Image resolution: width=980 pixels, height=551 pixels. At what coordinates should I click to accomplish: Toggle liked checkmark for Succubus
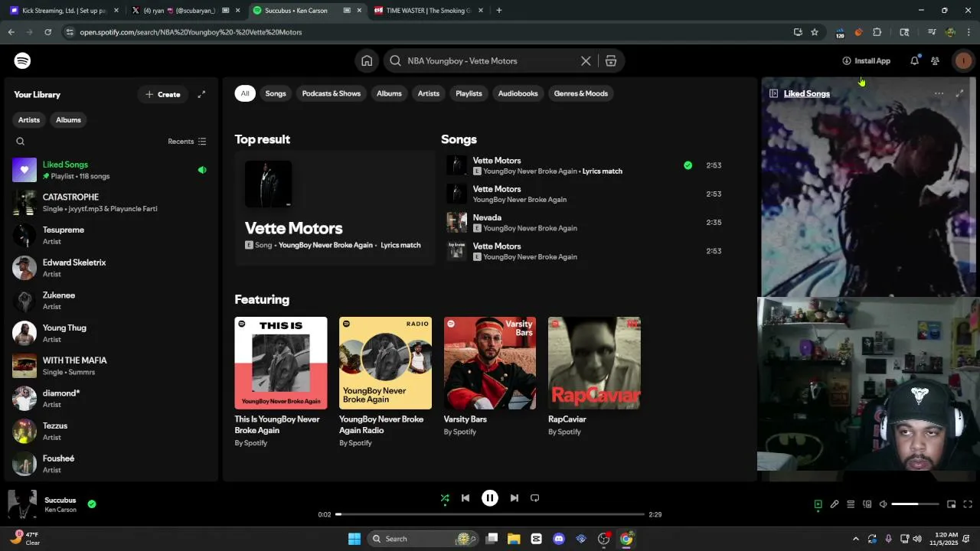(x=92, y=504)
